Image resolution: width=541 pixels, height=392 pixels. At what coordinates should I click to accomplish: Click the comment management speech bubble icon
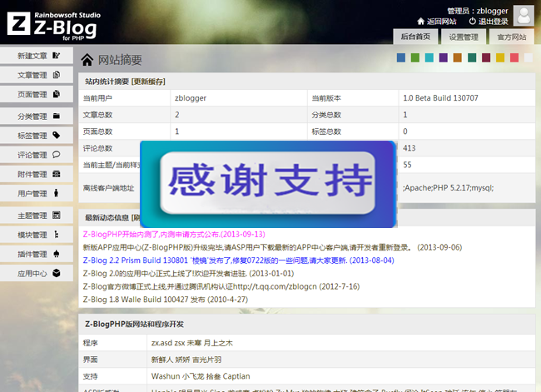pyautogui.click(x=57, y=155)
